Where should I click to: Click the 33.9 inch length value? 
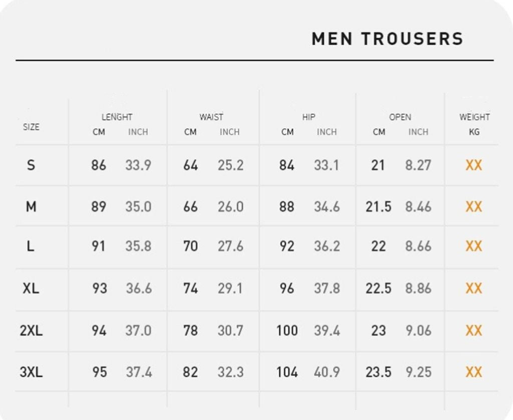click(x=138, y=165)
